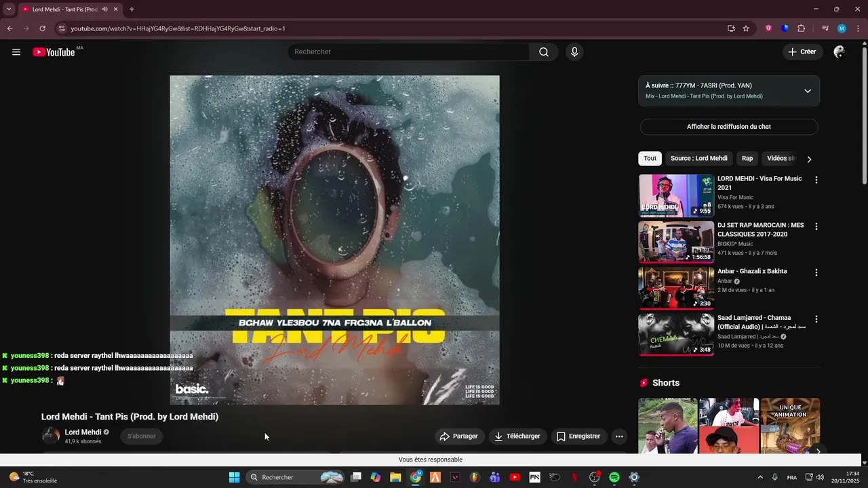View site information icon in address bar
The height and width of the screenshot is (488, 868).
pyautogui.click(x=62, y=28)
